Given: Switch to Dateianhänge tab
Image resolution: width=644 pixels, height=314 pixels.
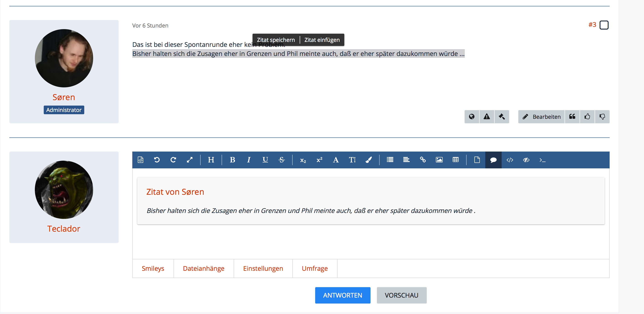Looking at the screenshot, I should click(204, 268).
